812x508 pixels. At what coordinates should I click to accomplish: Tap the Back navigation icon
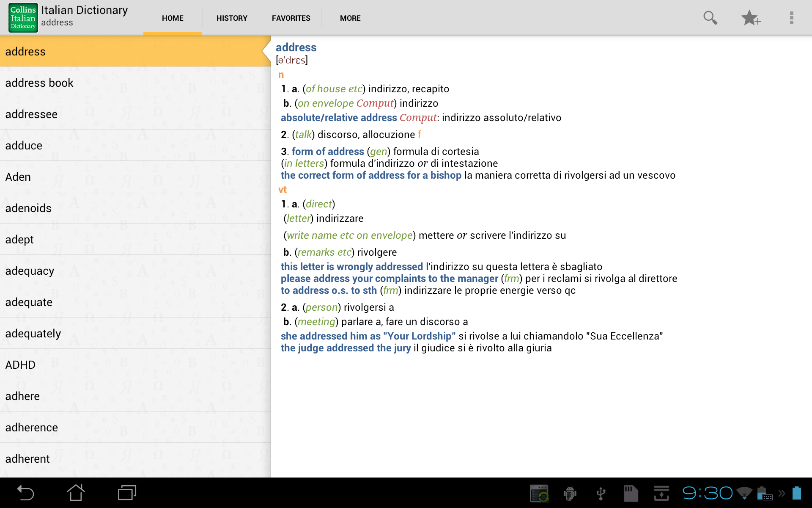pos(26,493)
